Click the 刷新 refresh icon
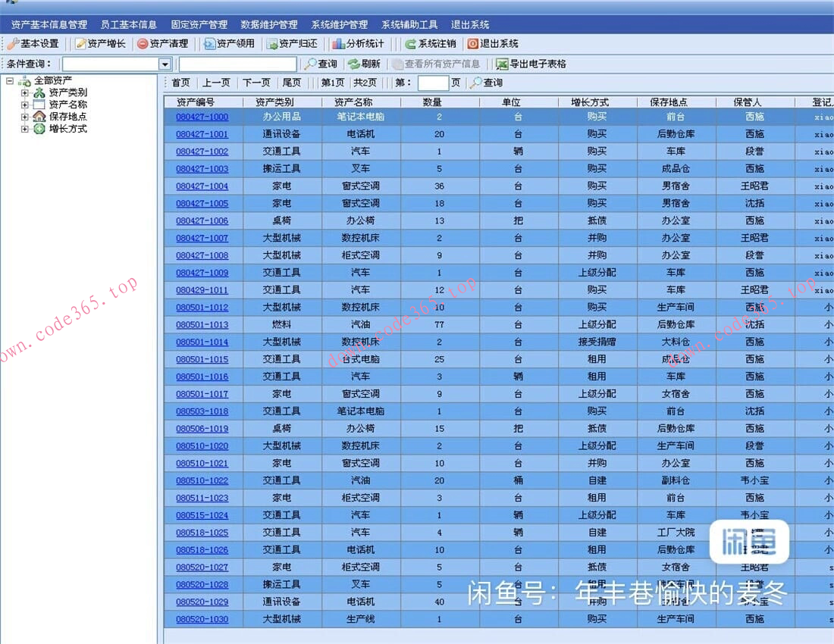This screenshot has height=644, width=834. 353,64
